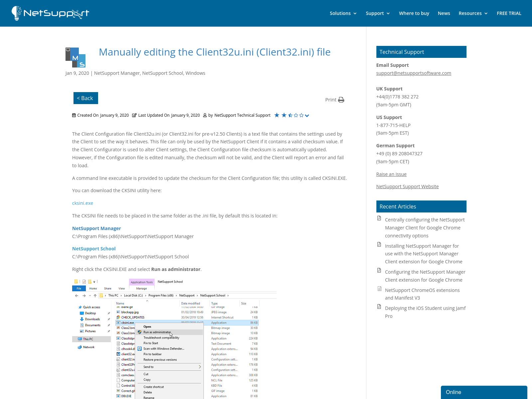This screenshot has height=399, width=532.
Task: Rate article with fifth star
Action: pyautogui.click(x=301, y=115)
